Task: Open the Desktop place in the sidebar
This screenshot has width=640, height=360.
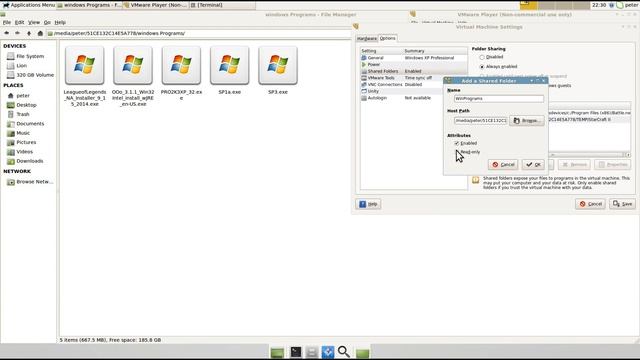Action: pyautogui.click(x=22, y=105)
